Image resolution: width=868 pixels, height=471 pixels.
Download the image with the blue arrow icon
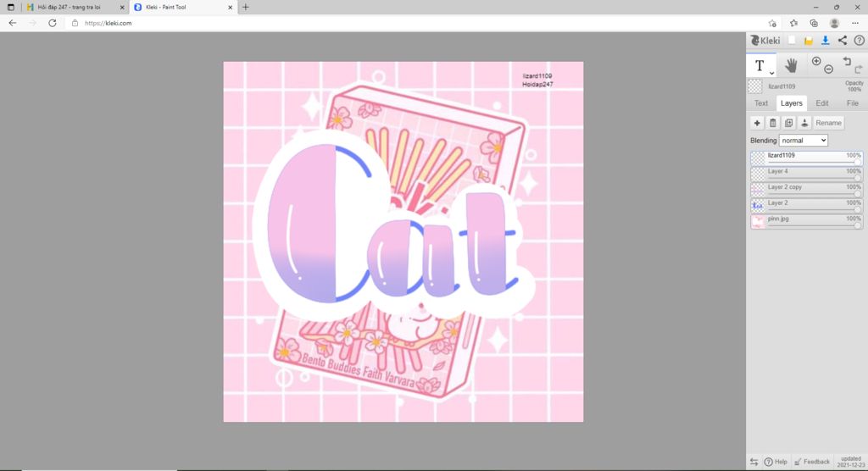coord(826,41)
